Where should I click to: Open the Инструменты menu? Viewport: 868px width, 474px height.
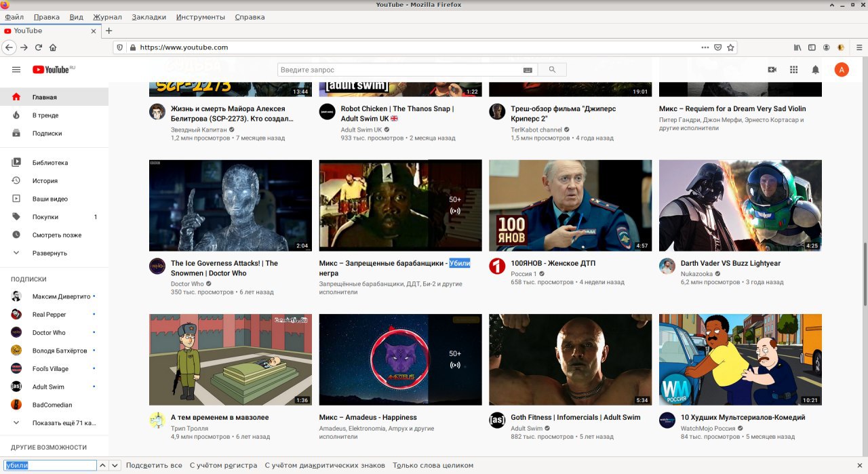click(200, 16)
